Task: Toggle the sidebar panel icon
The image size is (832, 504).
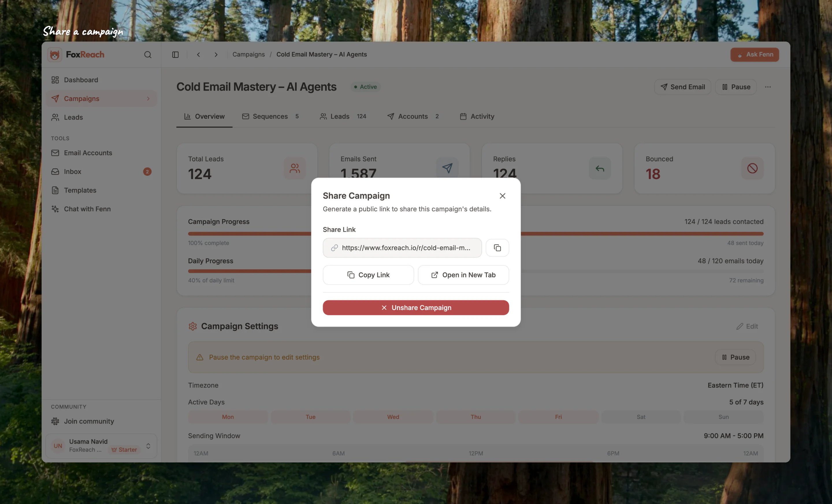Action: [175, 55]
